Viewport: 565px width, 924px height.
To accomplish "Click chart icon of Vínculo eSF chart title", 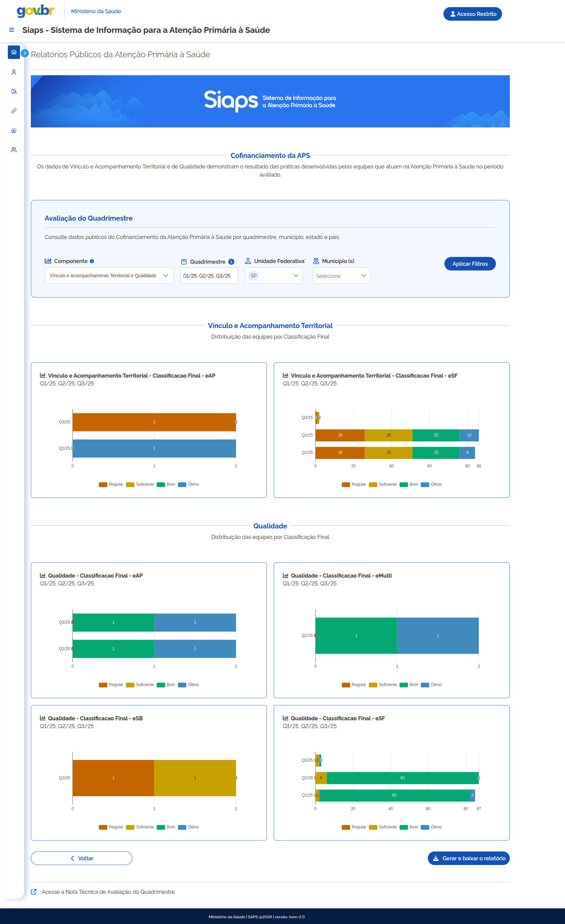I will click(x=286, y=375).
